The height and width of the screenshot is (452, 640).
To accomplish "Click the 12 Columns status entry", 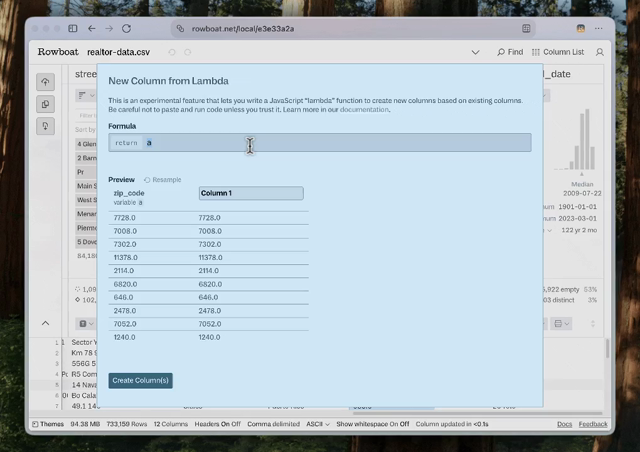I will tap(171, 424).
